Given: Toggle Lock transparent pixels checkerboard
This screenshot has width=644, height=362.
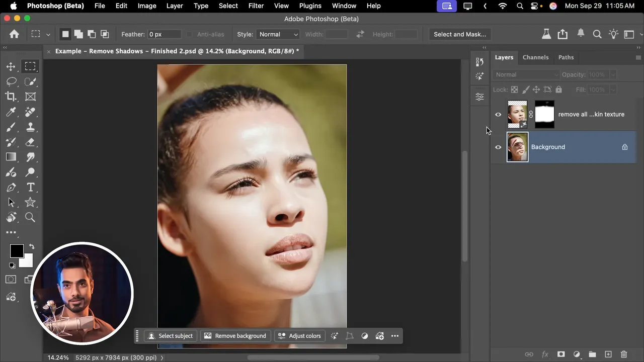Looking at the screenshot, I should (x=514, y=89).
